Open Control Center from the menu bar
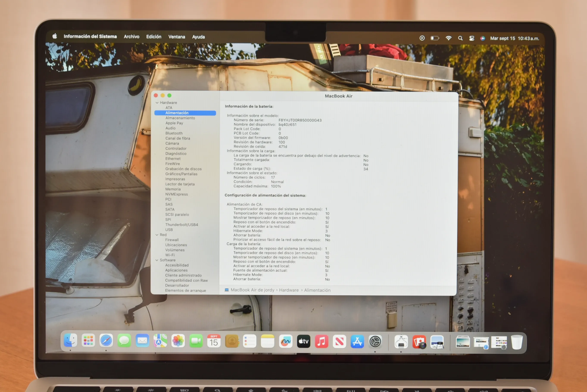Screen dimensions: 587x392 coord(471,38)
